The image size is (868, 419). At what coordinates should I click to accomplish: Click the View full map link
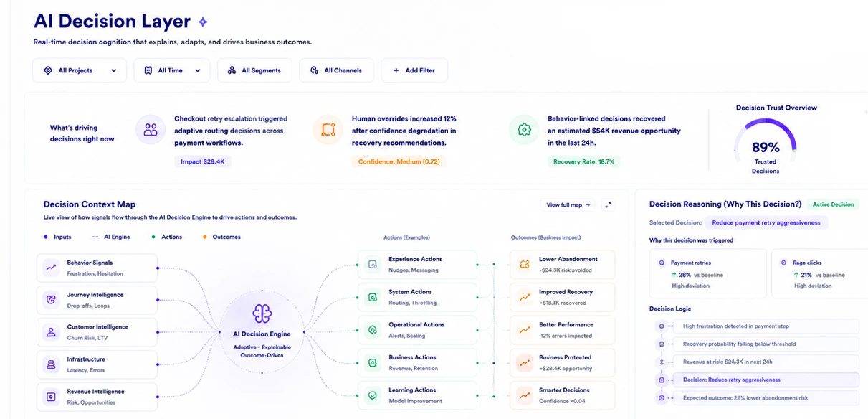pos(568,205)
